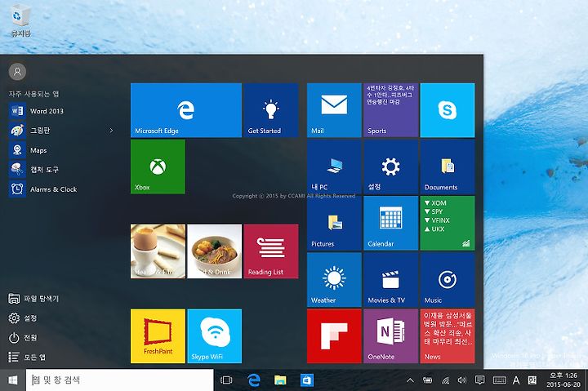
Task: Open the Movies & TV tile
Action: click(x=390, y=280)
